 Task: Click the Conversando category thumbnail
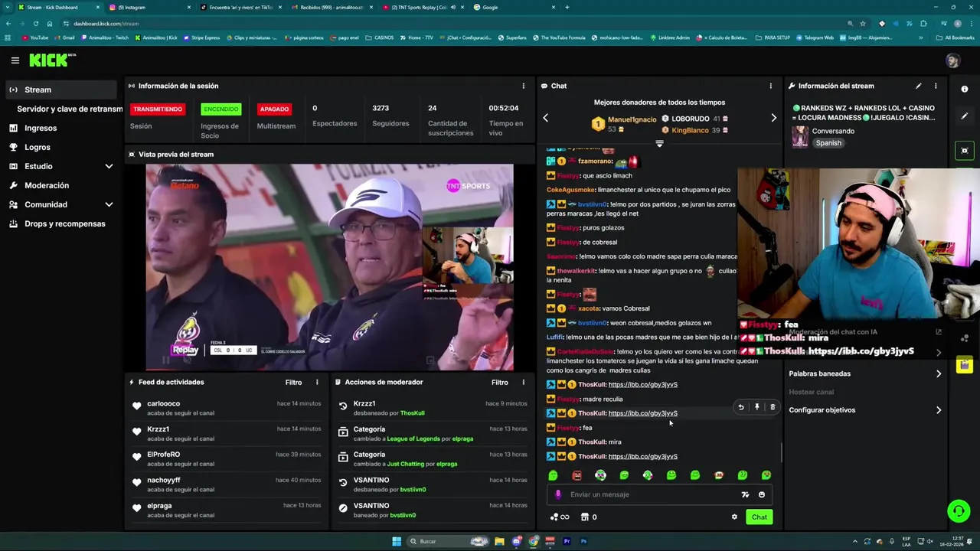(x=800, y=136)
